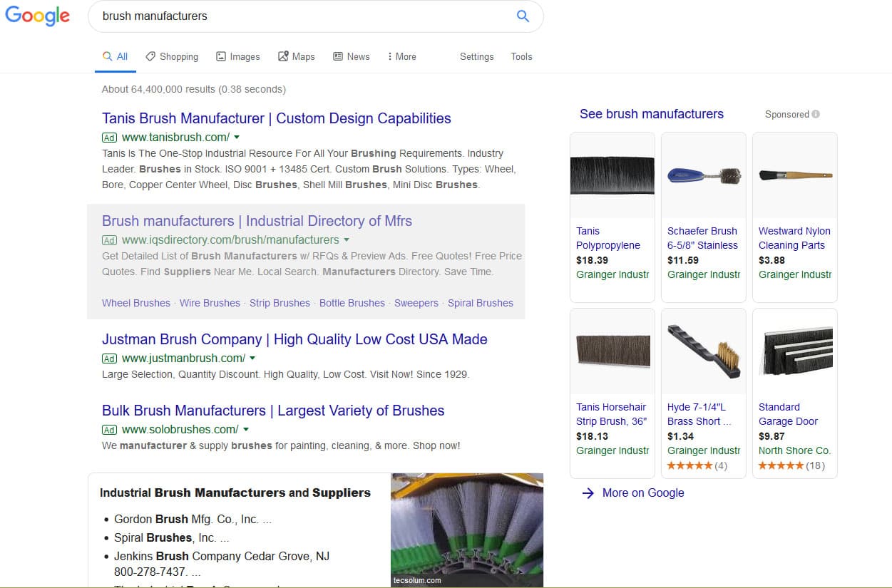The image size is (892, 588).
Task: Click the Wire Brushes sitelink
Action: coord(210,303)
